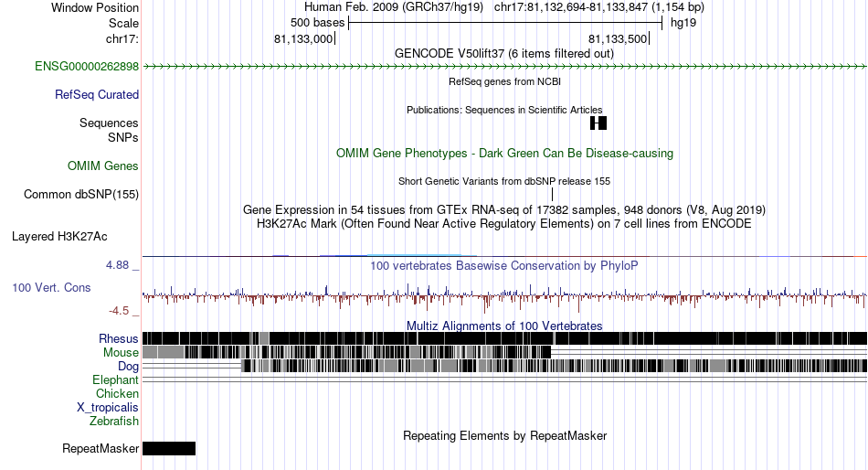Click the Dog alignment row label

tap(128, 367)
